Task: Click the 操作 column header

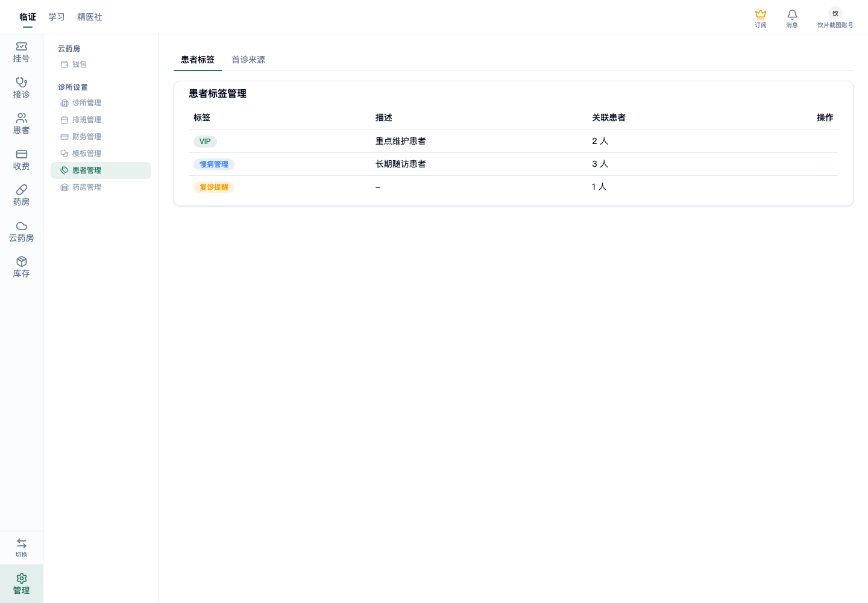Action: point(825,117)
